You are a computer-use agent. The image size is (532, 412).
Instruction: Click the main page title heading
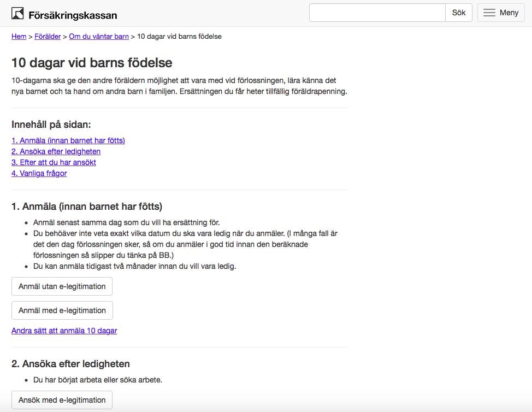click(x=92, y=63)
